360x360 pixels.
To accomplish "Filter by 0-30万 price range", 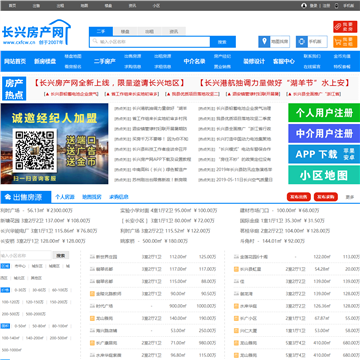I will click(x=20, y=290).
